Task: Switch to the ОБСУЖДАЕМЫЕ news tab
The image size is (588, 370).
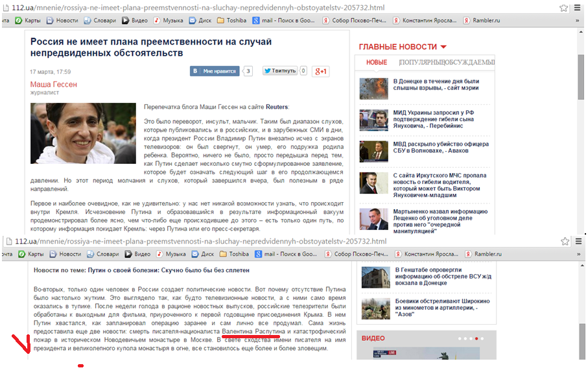Action: tap(470, 62)
